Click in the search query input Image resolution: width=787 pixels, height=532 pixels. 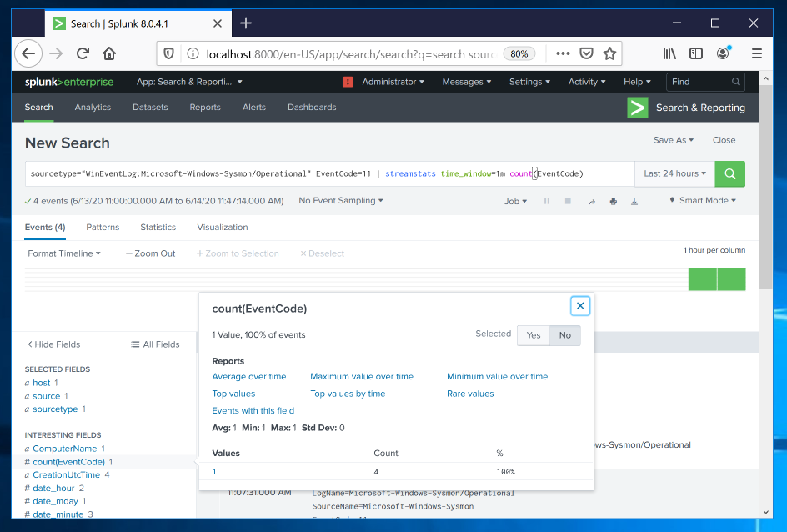tap(330, 173)
